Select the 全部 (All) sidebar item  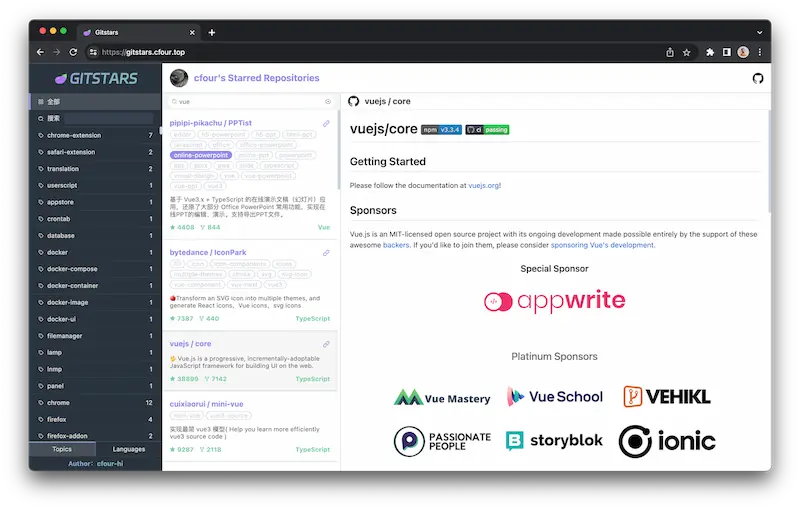click(x=95, y=101)
